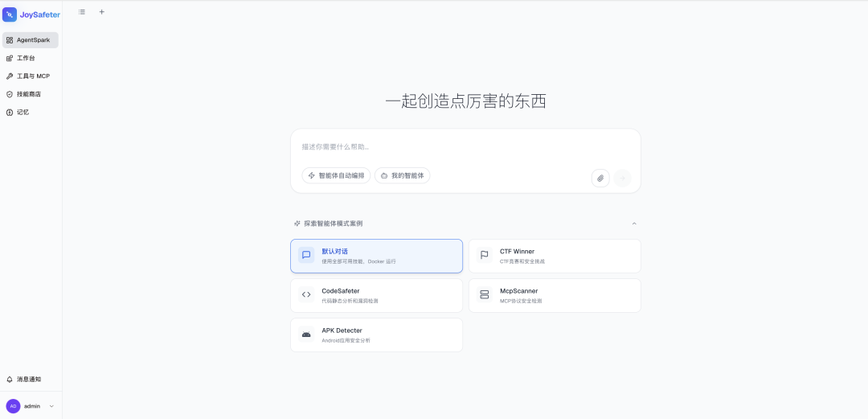This screenshot has width=868, height=419.
Task: Click the 使用全部可用技能 Docker 运行 description
Action: click(x=358, y=261)
